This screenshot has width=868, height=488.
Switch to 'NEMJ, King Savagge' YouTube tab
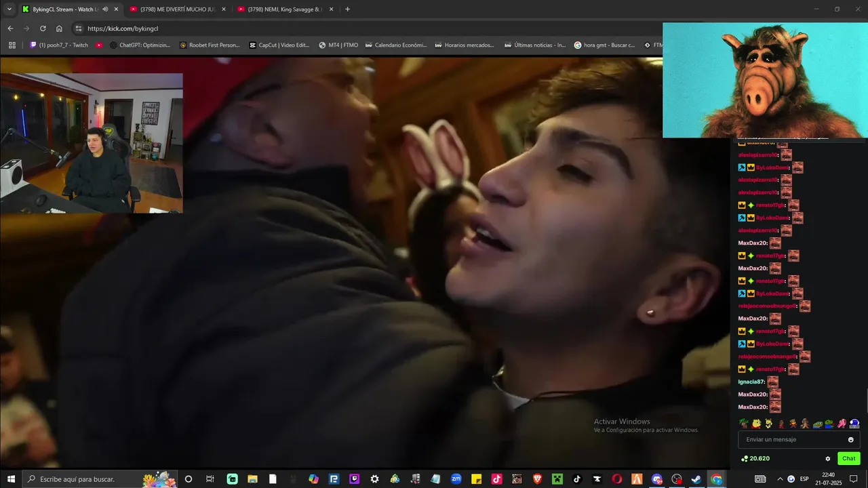pyautogui.click(x=285, y=9)
